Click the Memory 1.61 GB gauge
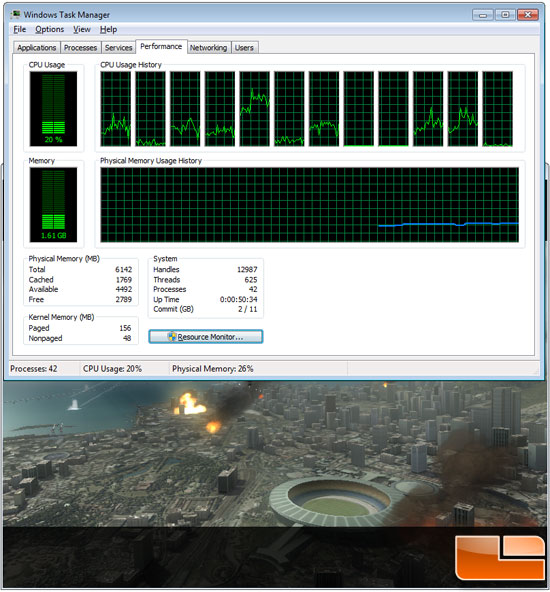550x592 pixels. pos(53,205)
